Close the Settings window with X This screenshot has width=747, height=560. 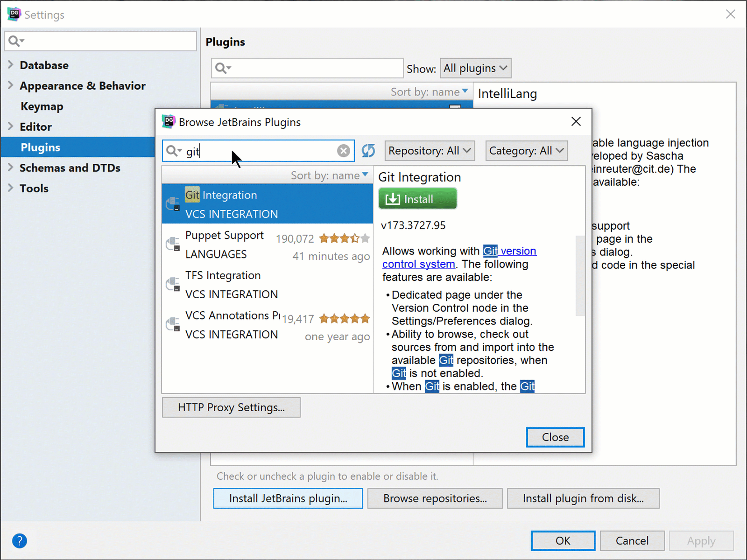[731, 14]
